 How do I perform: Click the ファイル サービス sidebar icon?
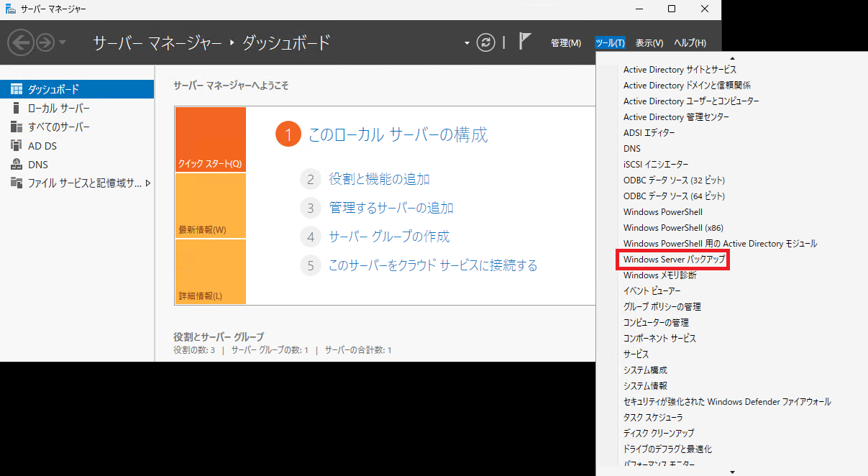coord(17,183)
